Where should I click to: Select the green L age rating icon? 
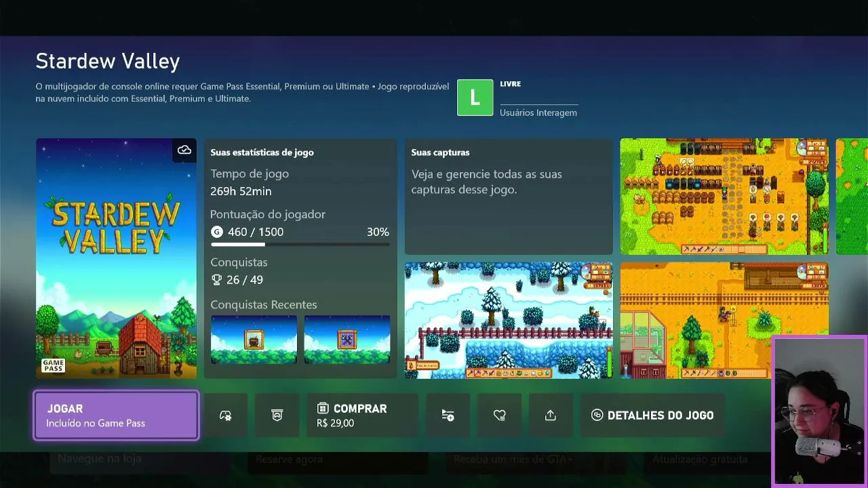point(475,98)
